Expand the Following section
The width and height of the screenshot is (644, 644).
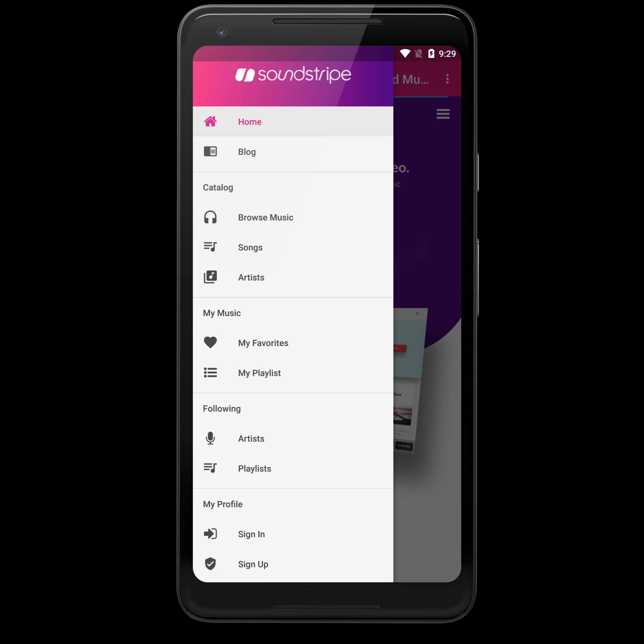220,409
